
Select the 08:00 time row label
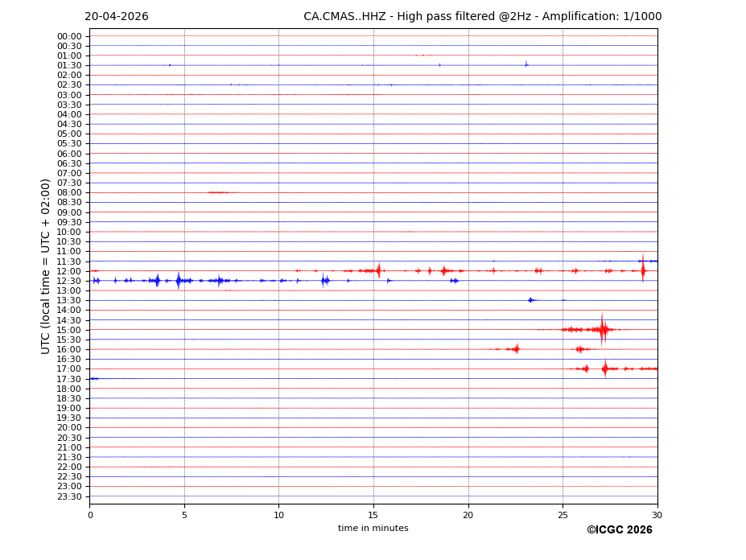pos(69,193)
